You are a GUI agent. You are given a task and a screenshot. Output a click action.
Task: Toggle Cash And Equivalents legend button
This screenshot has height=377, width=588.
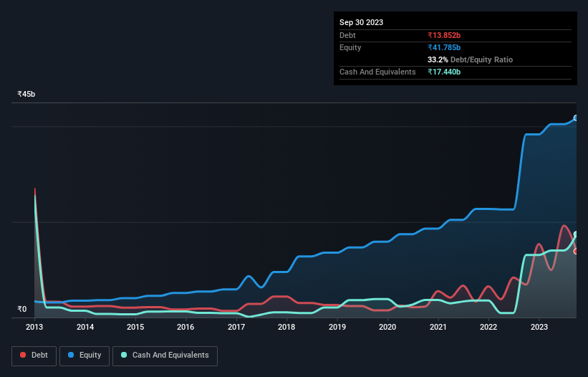point(165,355)
